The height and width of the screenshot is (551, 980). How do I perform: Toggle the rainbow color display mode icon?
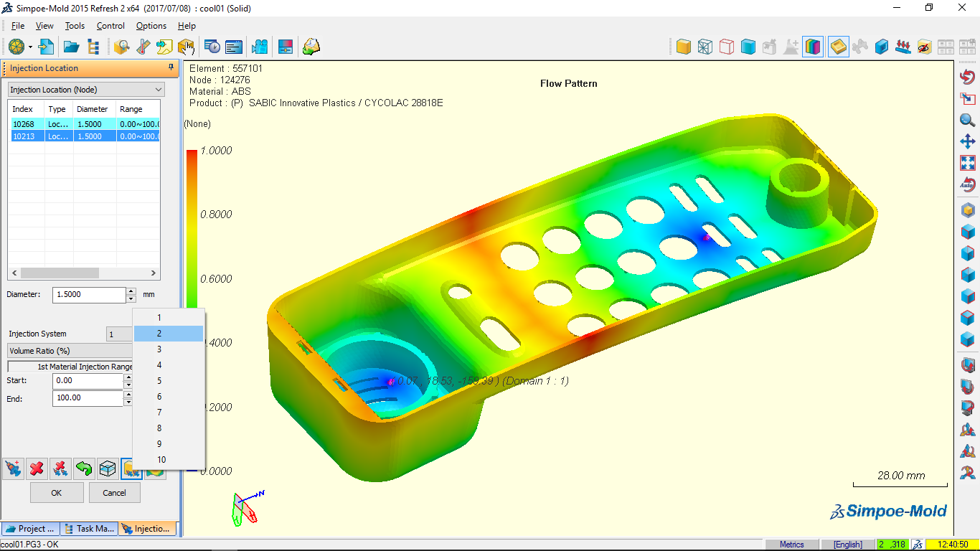(x=813, y=47)
